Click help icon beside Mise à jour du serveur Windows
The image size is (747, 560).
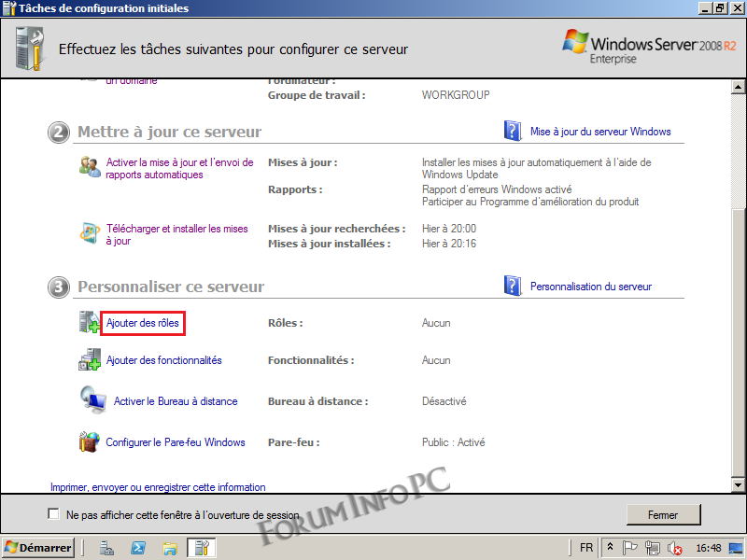[x=513, y=131]
